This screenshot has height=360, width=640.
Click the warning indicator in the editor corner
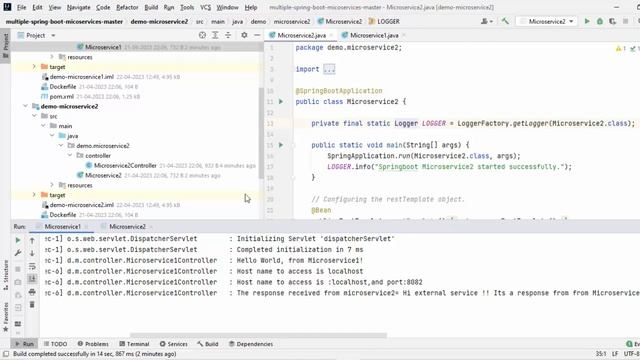pos(621,49)
